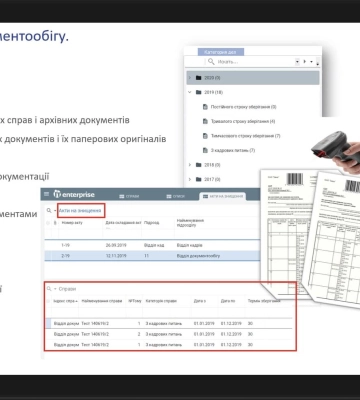Select Тимчасового строку зберігання (7) tree item

(245, 136)
